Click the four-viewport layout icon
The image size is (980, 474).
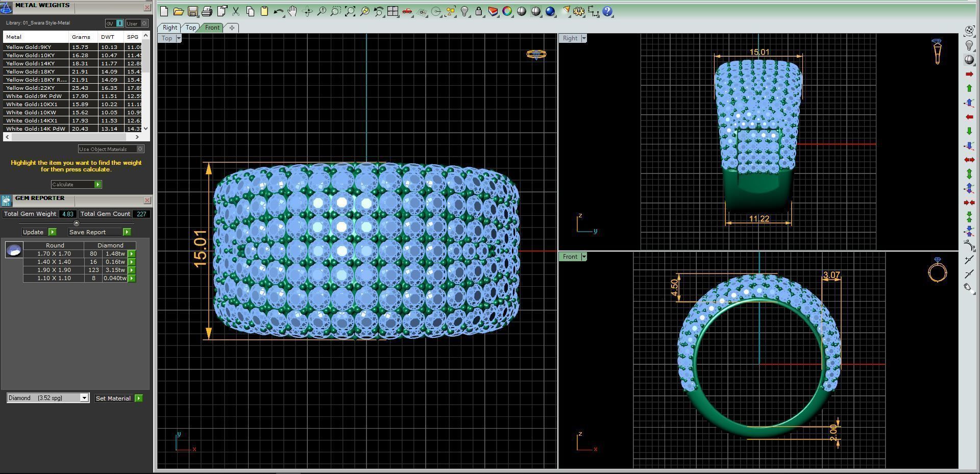(393, 11)
